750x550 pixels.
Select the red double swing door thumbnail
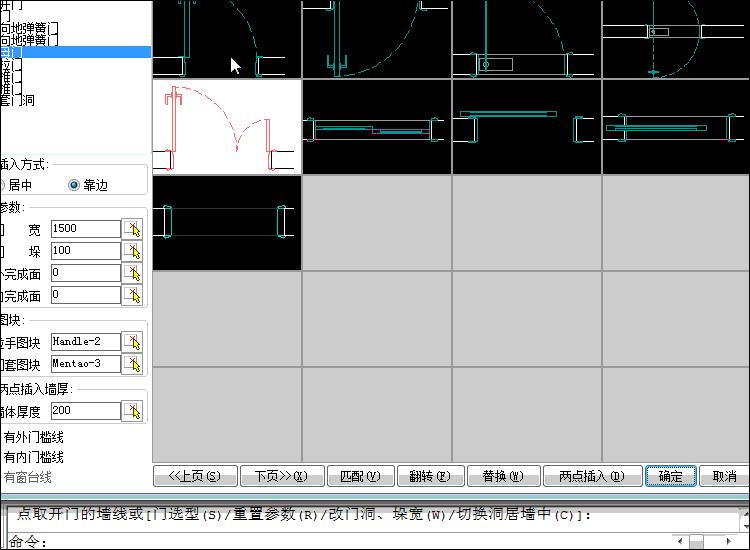tap(227, 127)
